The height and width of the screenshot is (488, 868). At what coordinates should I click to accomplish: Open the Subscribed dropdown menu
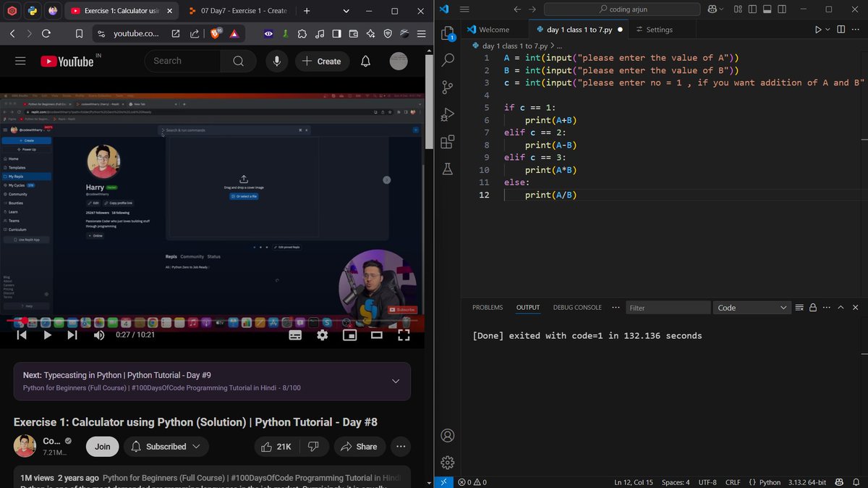coord(166,447)
